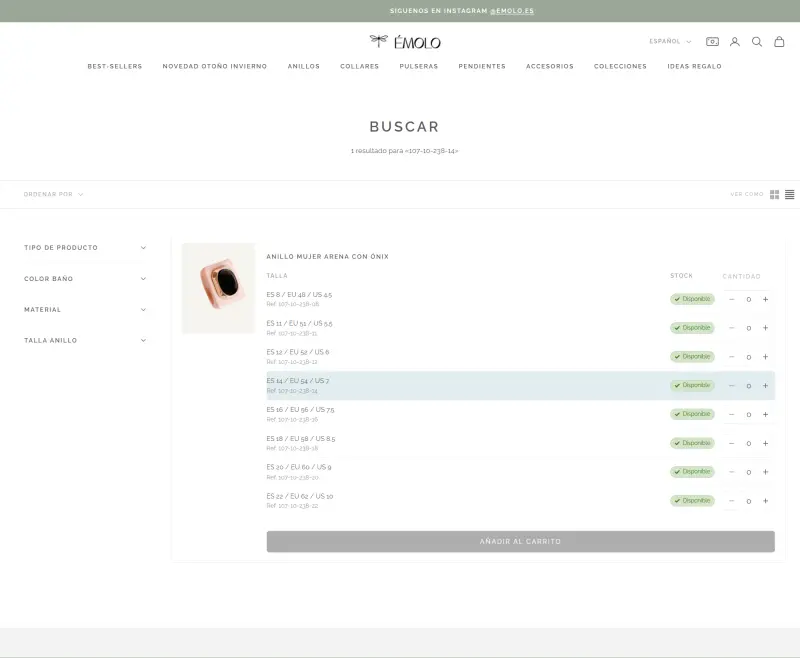Image resolution: width=800 pixels, height=658 pixels.
Task: Decrease quantity for ES 20 / EU 60 size
Action: pos(732,472)
